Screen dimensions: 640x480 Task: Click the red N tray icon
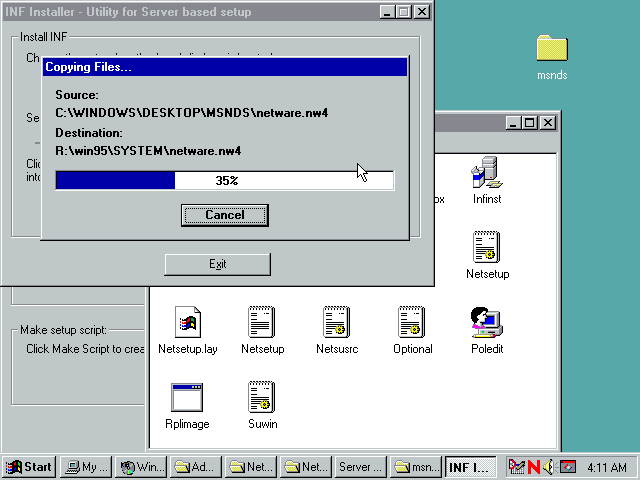533,467
